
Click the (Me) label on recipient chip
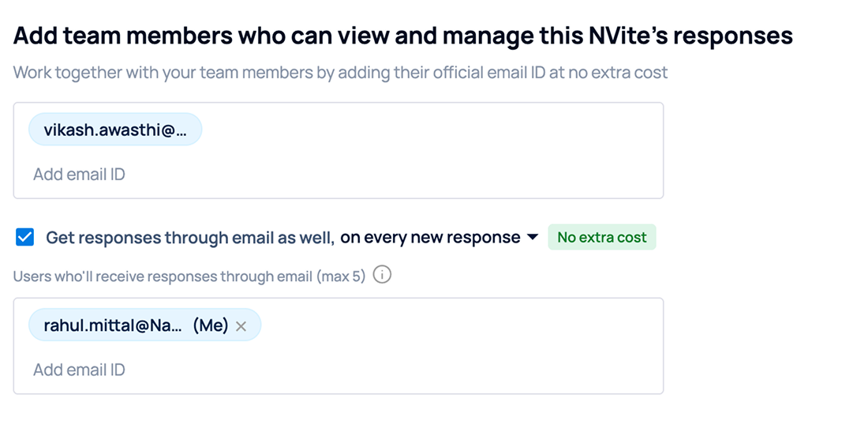pyautogui.click(x=211, y=325)
